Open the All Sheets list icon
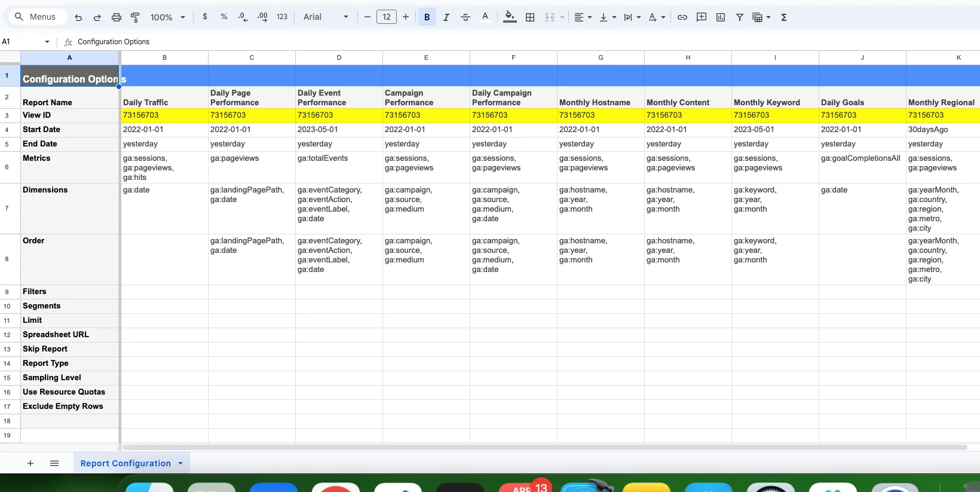 pyautogui.click(x=54, y=463)
